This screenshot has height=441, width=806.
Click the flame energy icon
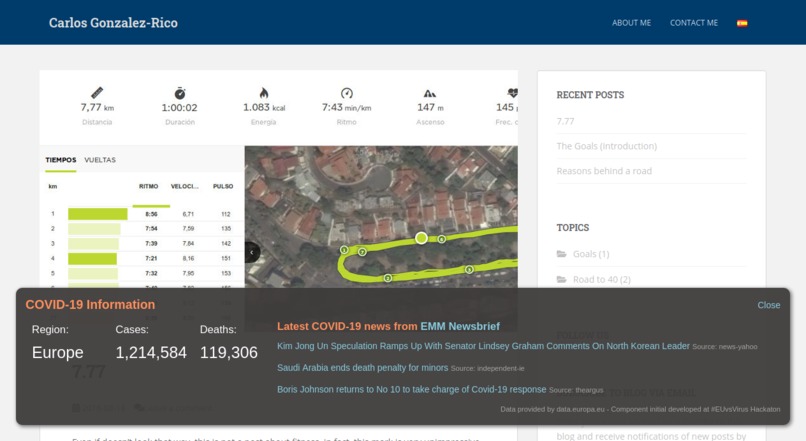coord(264,93)
